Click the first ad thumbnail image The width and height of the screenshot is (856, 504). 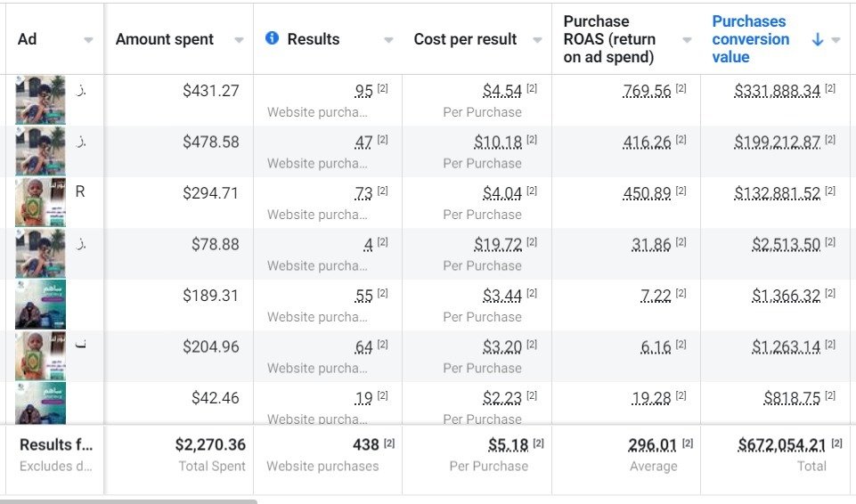tap(40, 100)
